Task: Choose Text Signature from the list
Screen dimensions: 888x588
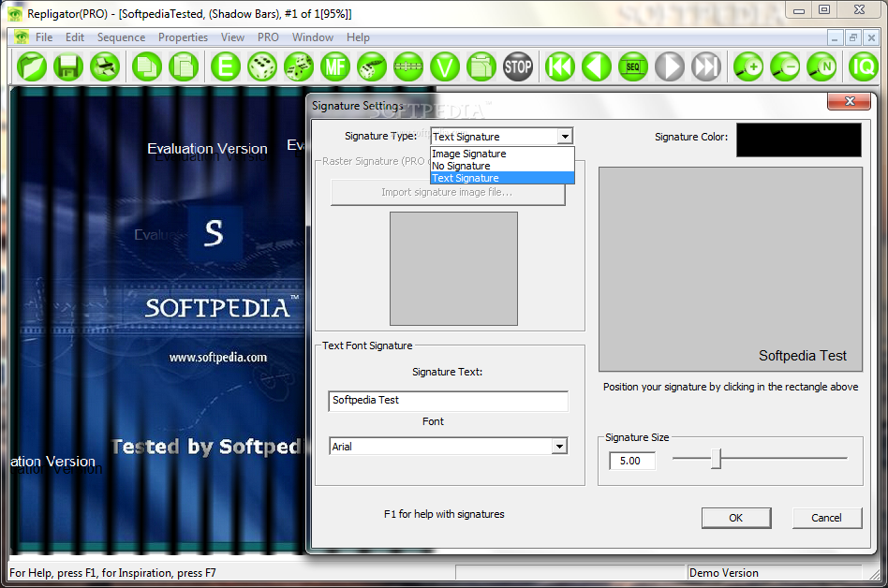Action: (x=502, y=178)
